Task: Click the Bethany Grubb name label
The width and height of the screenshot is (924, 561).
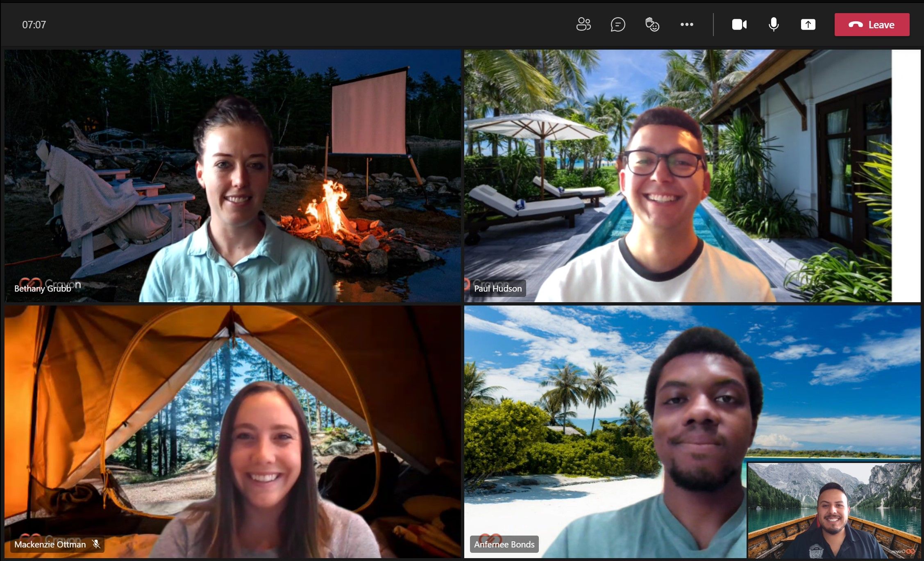Action: point(43,289)
